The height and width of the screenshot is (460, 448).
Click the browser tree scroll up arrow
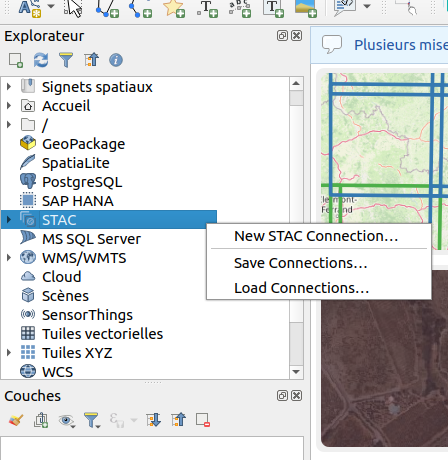click(296, 83)
